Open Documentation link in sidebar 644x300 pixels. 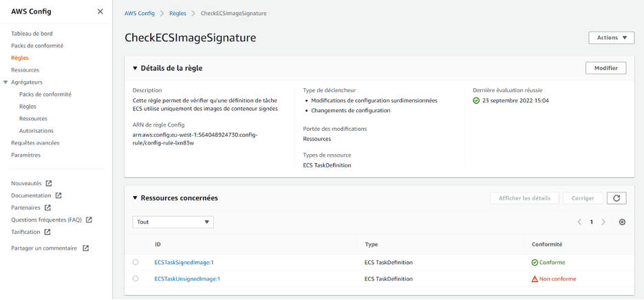click(x=31, y=195)
